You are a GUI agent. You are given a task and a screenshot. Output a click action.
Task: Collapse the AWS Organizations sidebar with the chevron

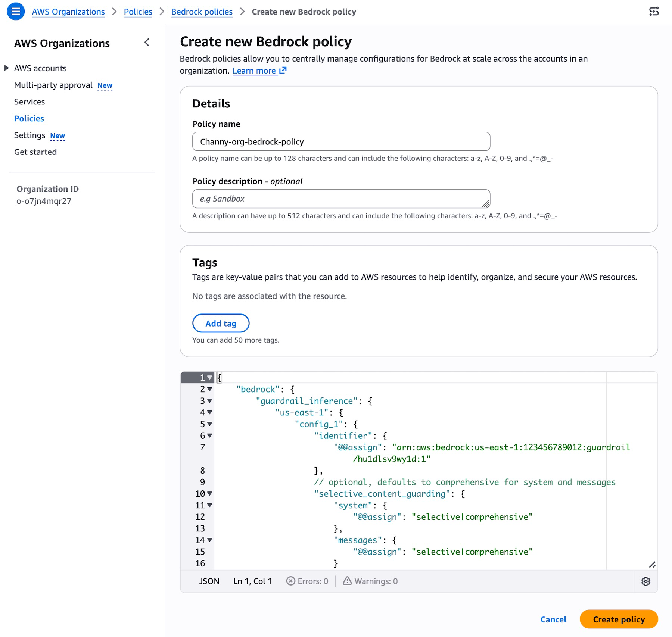(x=147, y=43)
